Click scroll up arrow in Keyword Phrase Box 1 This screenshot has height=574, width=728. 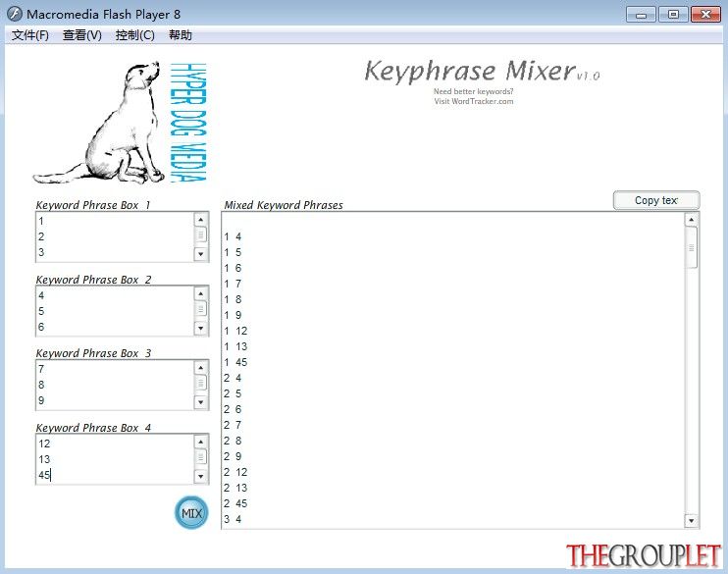(x=200, y=219)
